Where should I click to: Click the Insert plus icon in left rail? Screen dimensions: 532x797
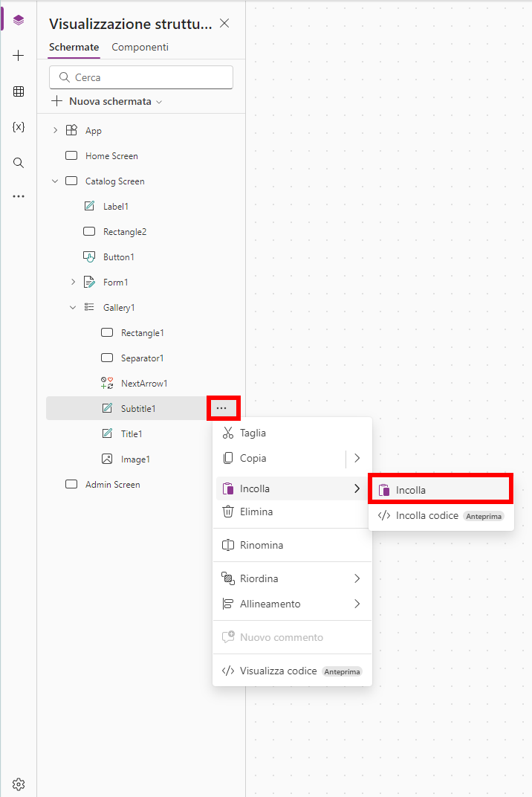point(19,56)
